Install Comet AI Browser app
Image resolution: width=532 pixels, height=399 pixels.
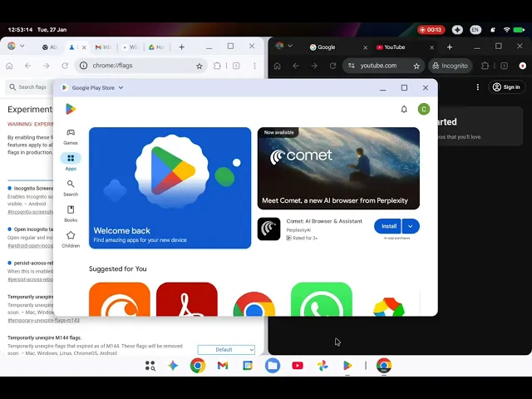388,226
